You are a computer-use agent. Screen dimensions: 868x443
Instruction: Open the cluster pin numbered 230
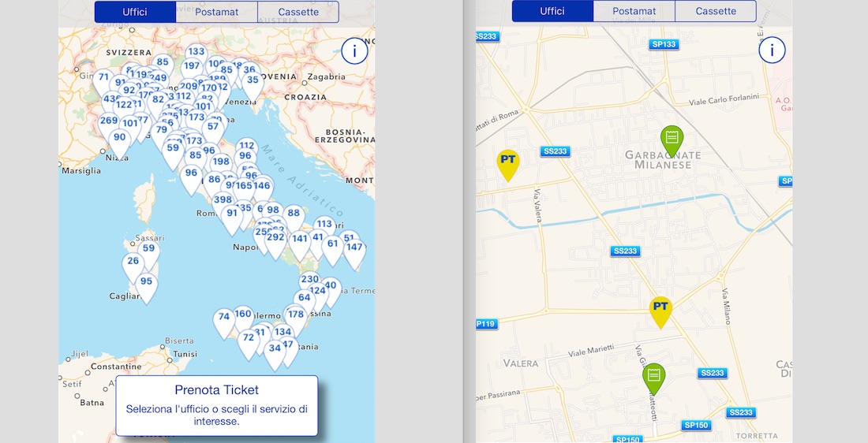(309, 281)
